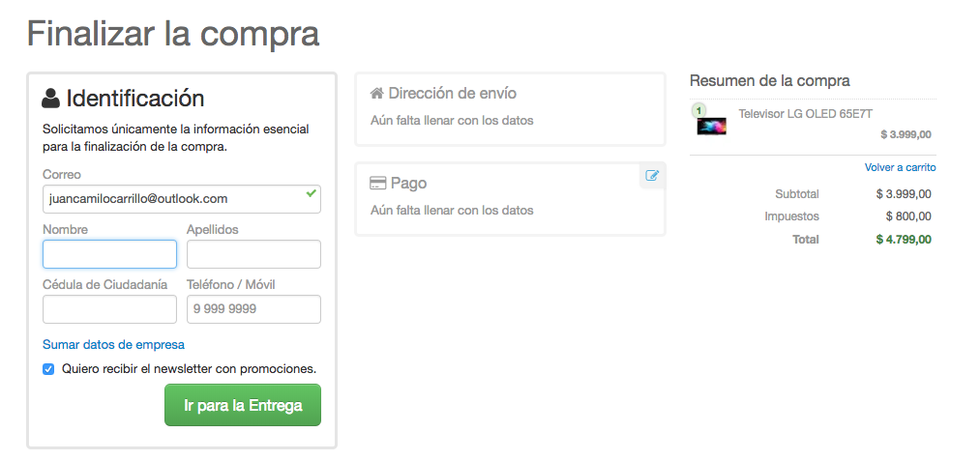Viewport: 980px width, 460px height.
Task: Click the credit card icon beside Pago
Action: (378, 184)
